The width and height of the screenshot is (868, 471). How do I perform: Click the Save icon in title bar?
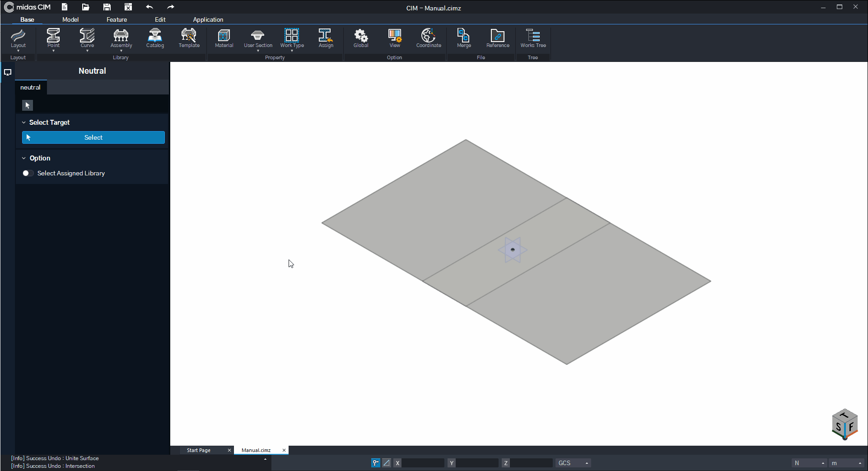[107, 7]
